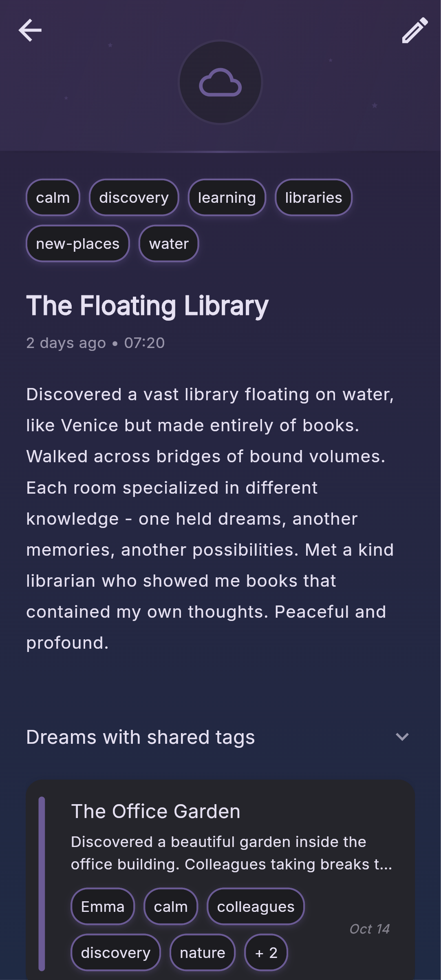Tap the 'nature' tag chip

203,953
